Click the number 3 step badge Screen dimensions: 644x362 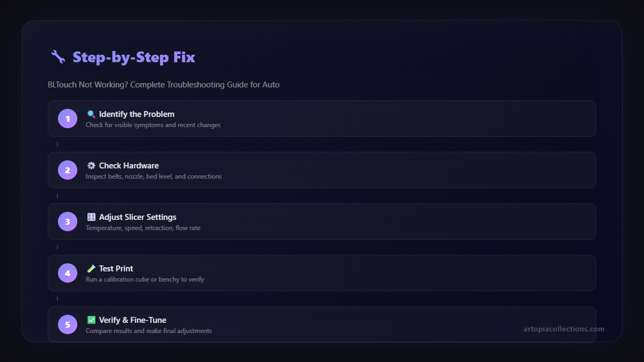pos(68,221)
